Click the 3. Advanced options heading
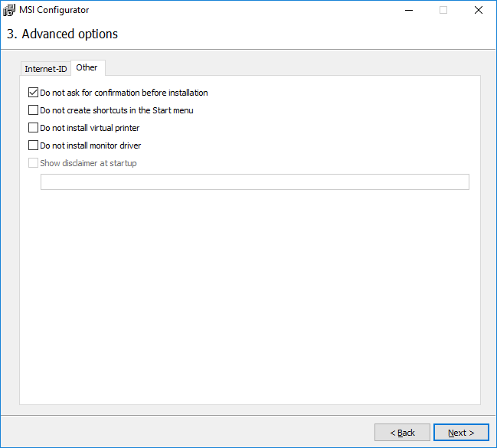This screenshot has height=448, width=497. (62, 34)
